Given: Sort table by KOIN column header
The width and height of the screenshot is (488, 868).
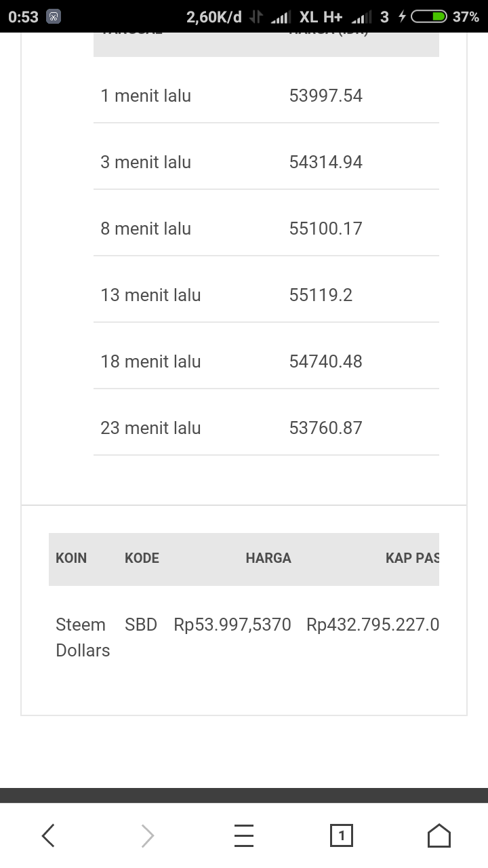Looking at the screenshot, I should pyautogui.click(x=71, y=558).
